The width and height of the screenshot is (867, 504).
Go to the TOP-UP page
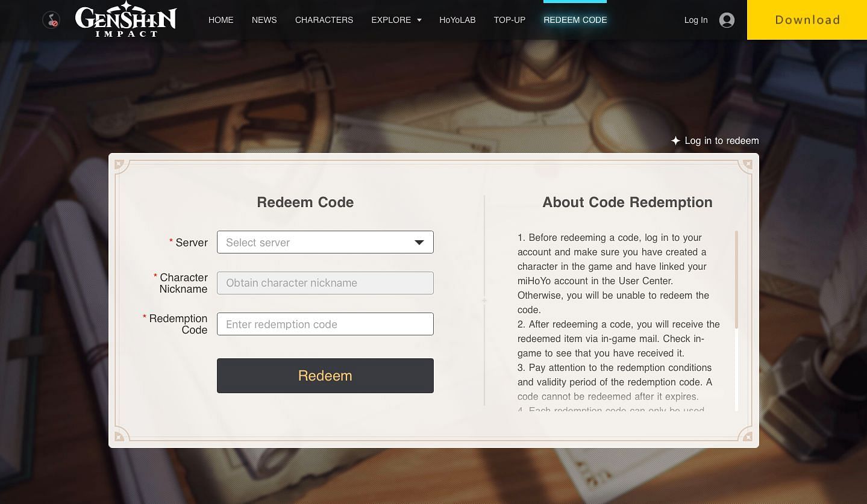[510, 20]
